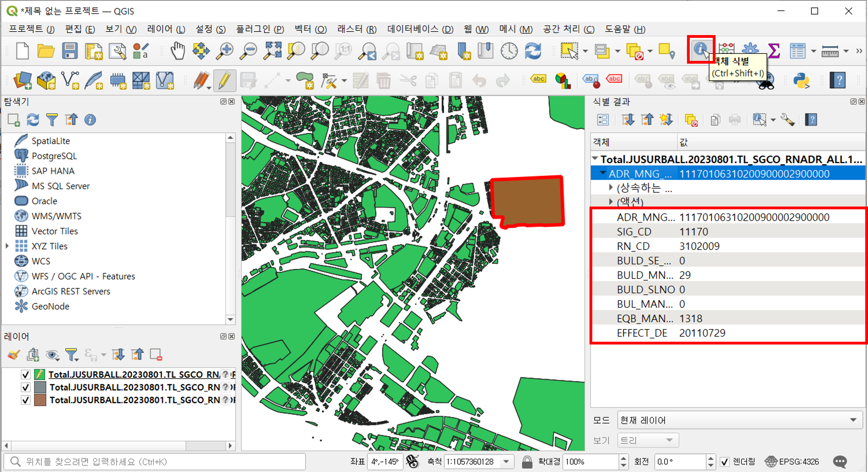Click the Refresh map icon
This screenshot has width=868, height=472.
coord(533,51)
